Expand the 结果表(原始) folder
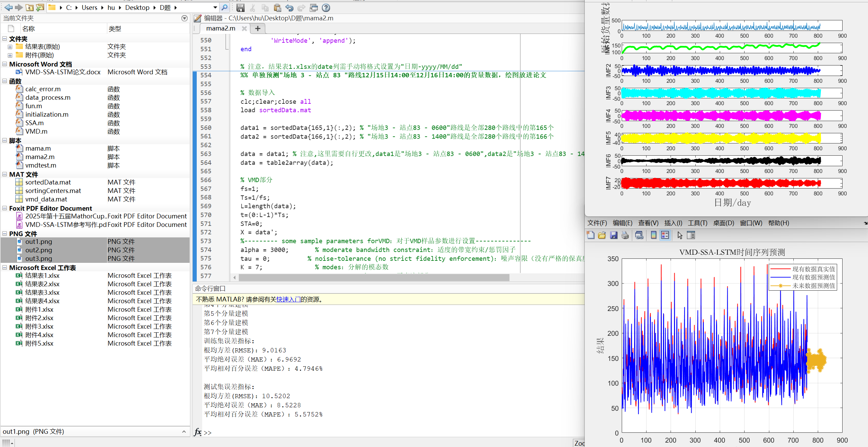 10,47
